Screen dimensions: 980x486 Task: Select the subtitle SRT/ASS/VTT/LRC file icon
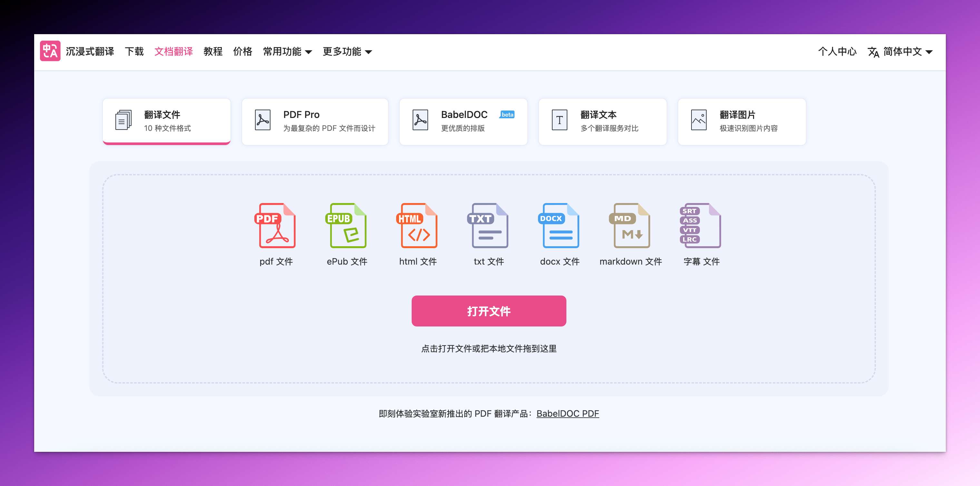click(x=701, y=226)
